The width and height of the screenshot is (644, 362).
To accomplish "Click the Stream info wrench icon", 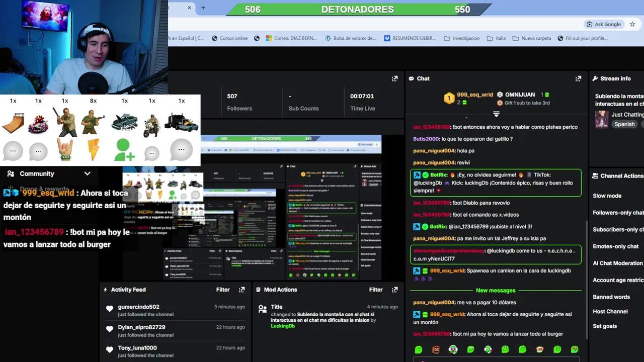I will click(x=595, y=78).
